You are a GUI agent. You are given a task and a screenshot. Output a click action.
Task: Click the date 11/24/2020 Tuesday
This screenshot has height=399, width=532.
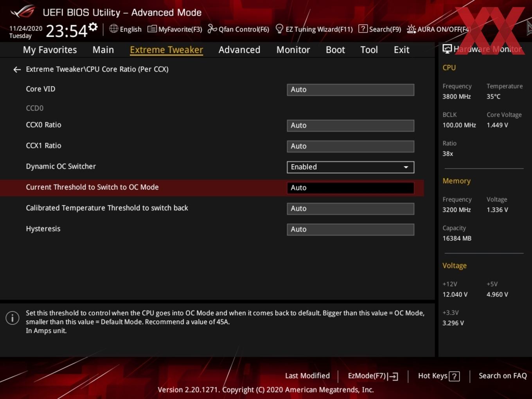pyautogui.click(x=26, y=32)
